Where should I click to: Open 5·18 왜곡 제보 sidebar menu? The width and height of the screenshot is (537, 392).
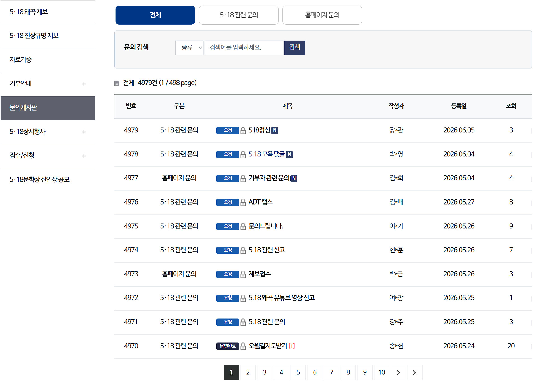(x=48, y=12)
